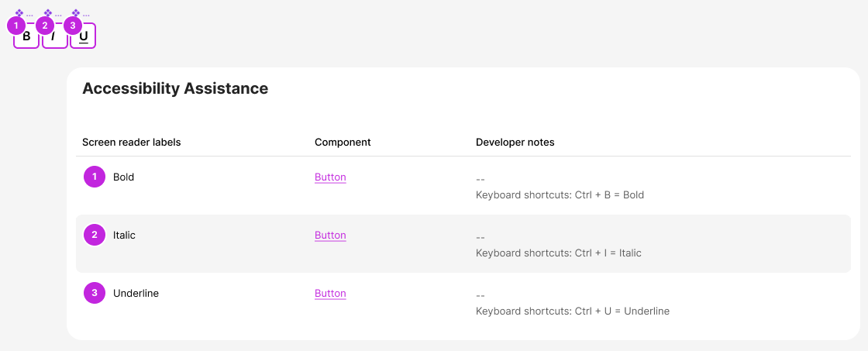Click the "Accessibility Assistance" heading
This screenshot has height=351, width=868.
[175, 89]
